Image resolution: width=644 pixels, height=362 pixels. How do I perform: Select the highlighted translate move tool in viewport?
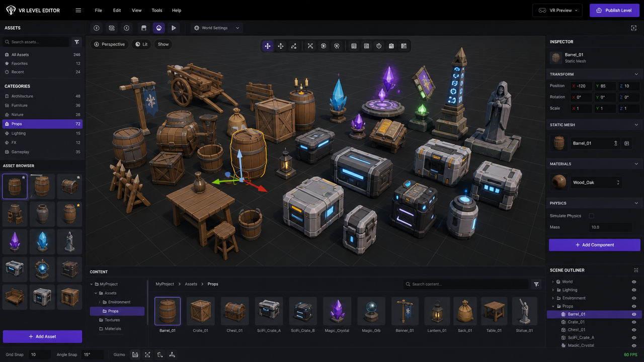(268, 46)
